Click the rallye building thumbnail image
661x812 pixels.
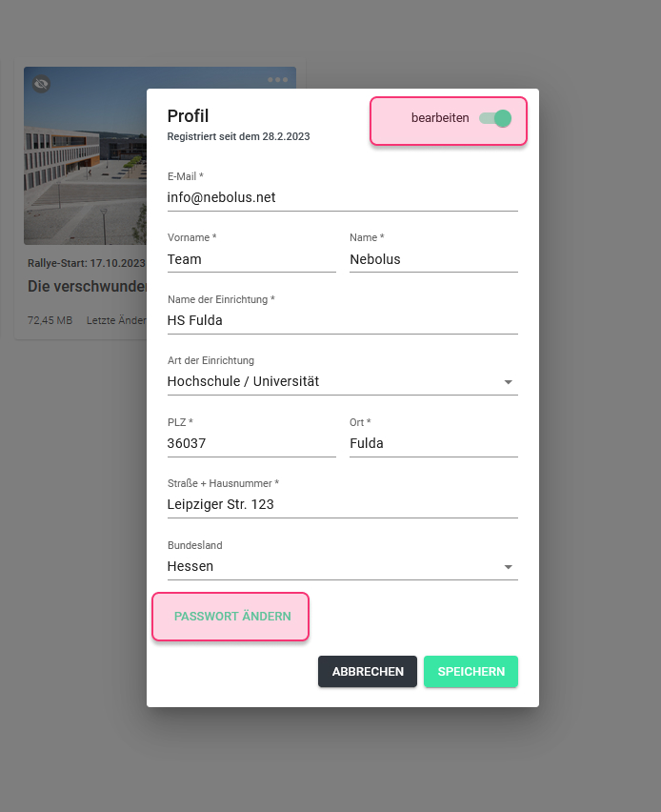(x=86, y=155)
